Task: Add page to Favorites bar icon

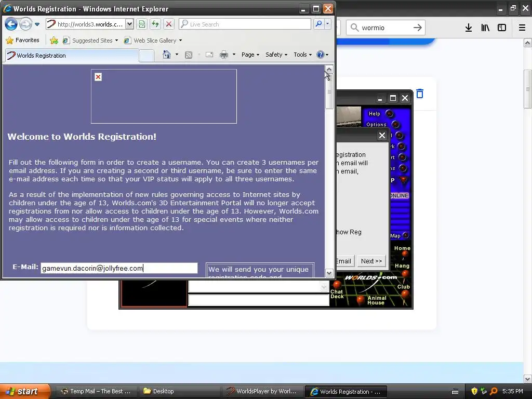Action: [x=54, y=41]
